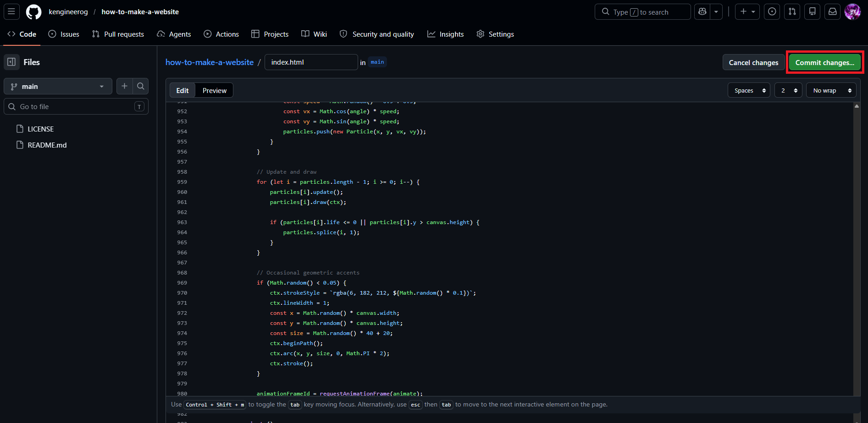
Task: Switch to the Issues tab
Action: coord(64,34)
